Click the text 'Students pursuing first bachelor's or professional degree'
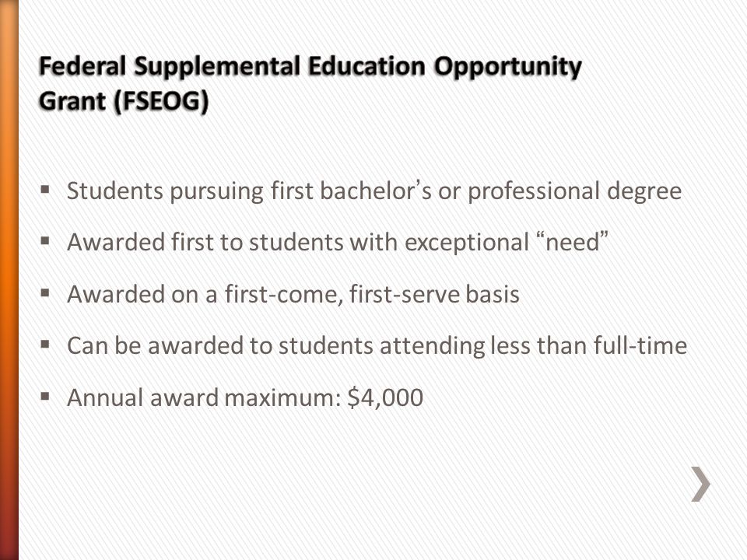The image size is (747, 560). (374, 191)
